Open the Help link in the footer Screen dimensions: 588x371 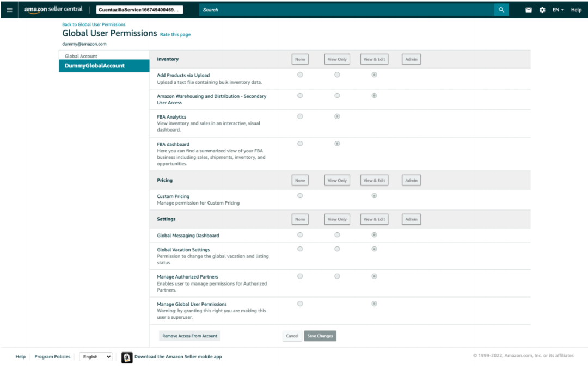point(21,357)
